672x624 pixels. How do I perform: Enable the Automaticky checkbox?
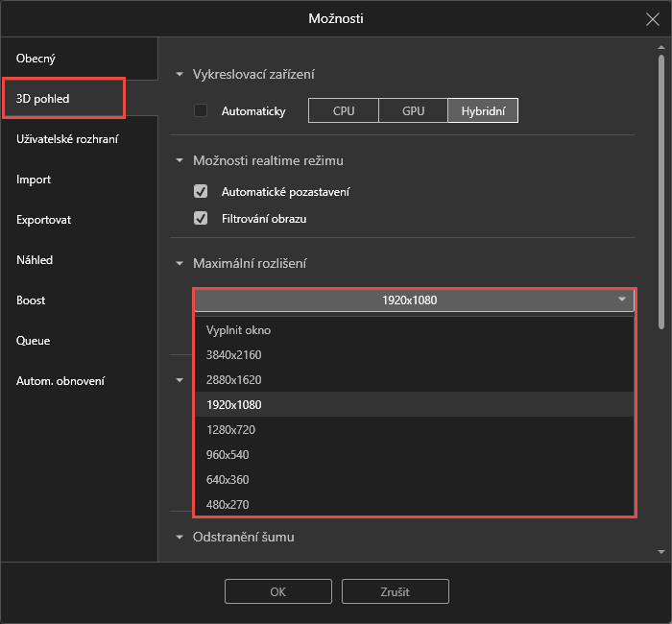201,110
